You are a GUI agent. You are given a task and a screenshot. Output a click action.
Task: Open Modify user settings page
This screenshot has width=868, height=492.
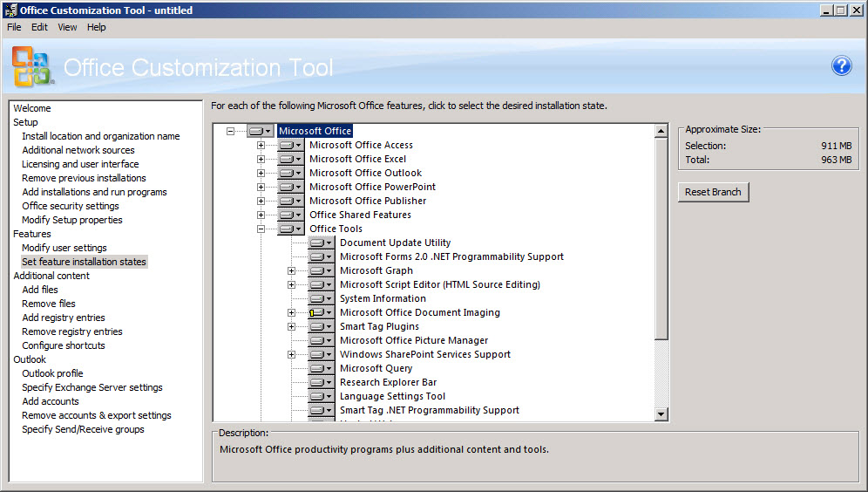pos(64,248)
